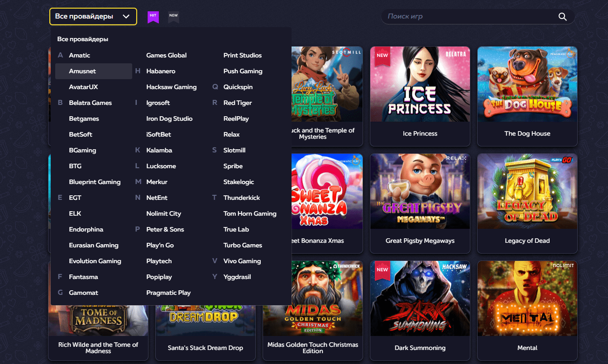Select Turbo Games provider
The width and height of the screenshot is (608, 364).
coord(243,245)
